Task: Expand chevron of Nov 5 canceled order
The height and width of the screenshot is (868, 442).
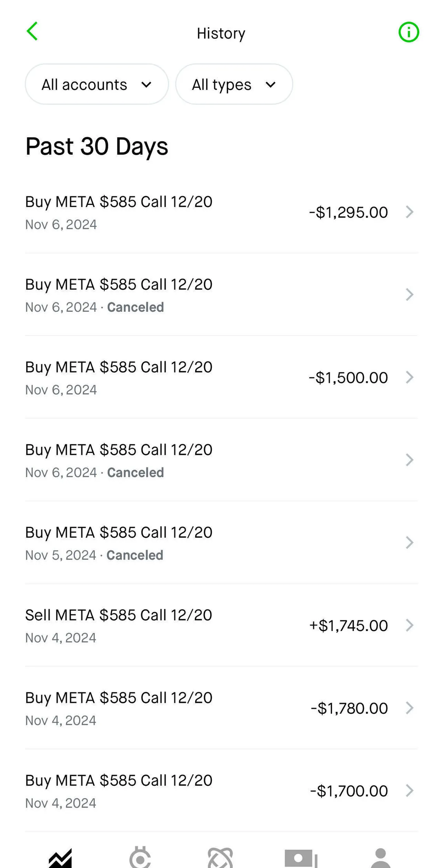Action: 409,543
